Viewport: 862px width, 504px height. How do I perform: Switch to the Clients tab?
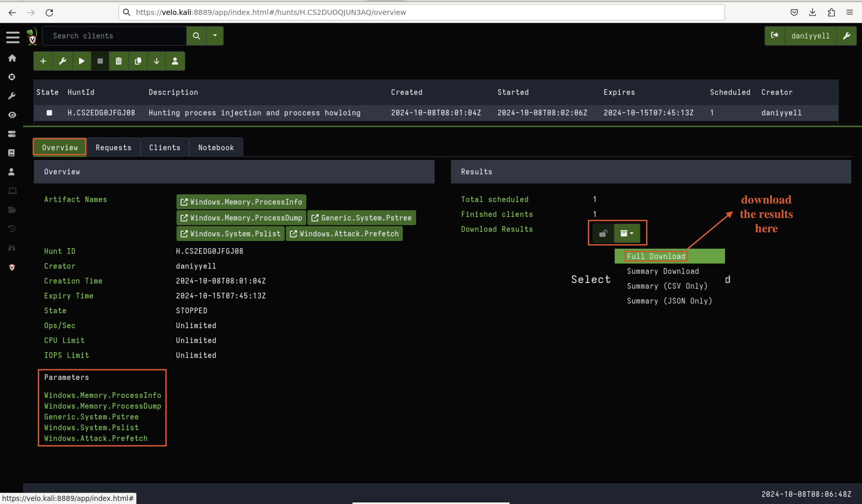pyautogui.click(x=165, y=147)
